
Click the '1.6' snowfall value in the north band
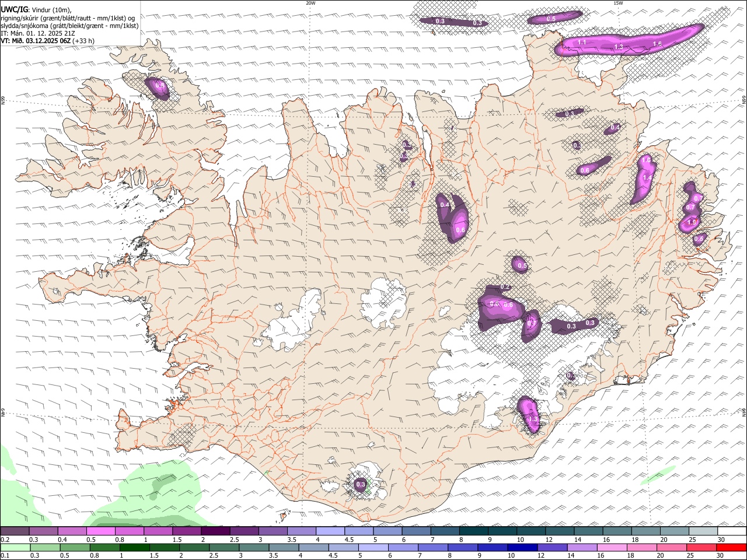(x=657, y=44)
